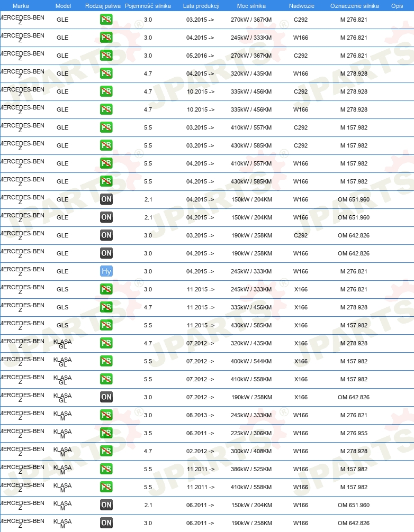Screen dimensions: 414x532
Task: Click the Model column header
Action: click(x=63, y=6)
